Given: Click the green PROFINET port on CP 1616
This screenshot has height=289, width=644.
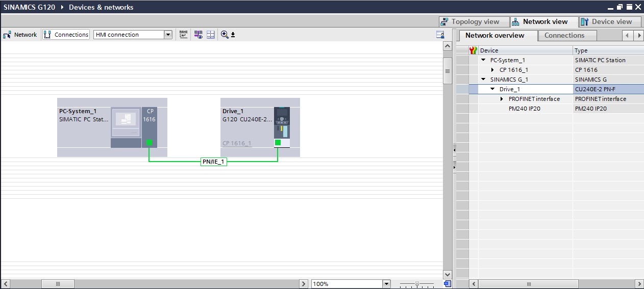Looking at the screenshot, I should pos(149,142).
